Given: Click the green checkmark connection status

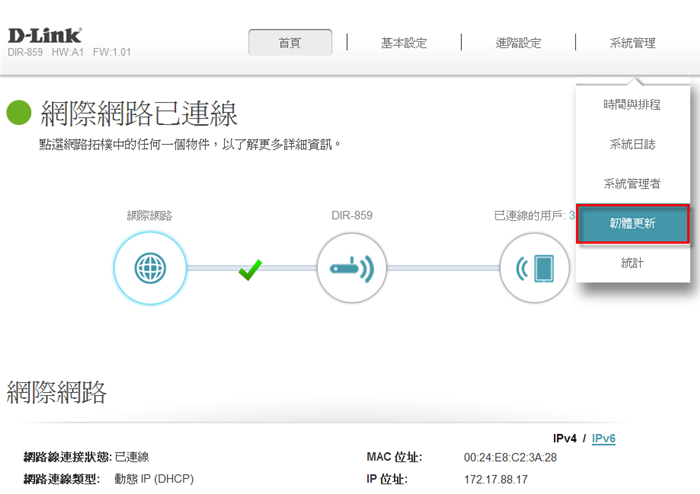Looking at the screenshot, I should pos(250,268).
